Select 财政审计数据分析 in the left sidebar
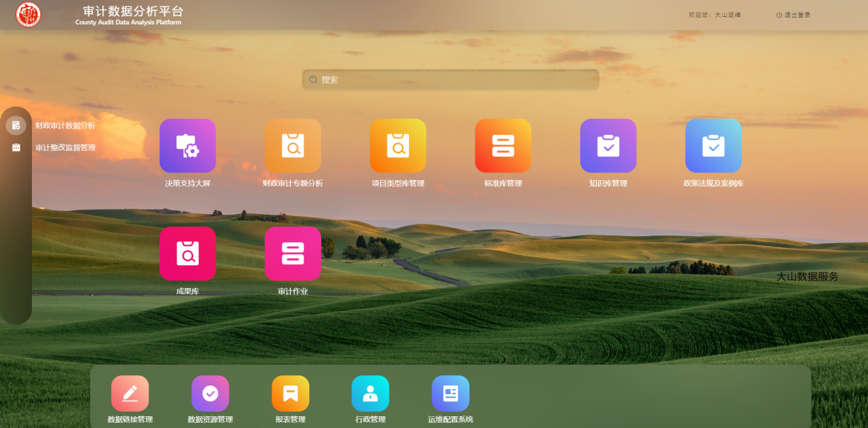 click(x=65, y=126)
